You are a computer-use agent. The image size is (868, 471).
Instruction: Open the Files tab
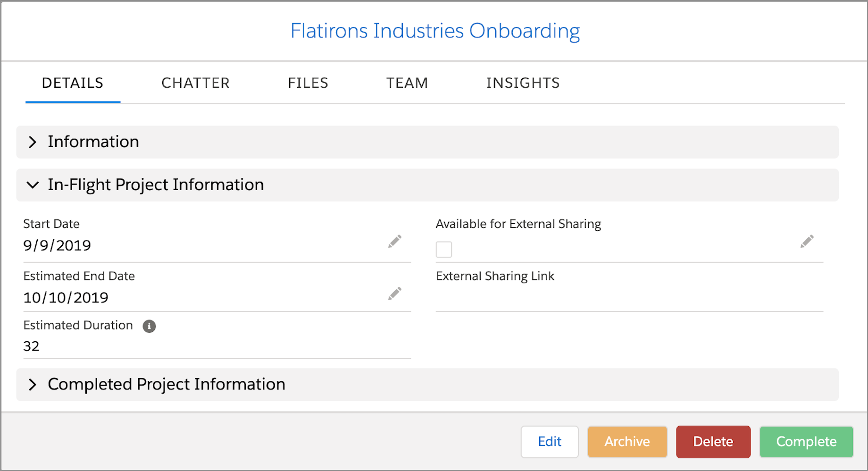[308, 83]
